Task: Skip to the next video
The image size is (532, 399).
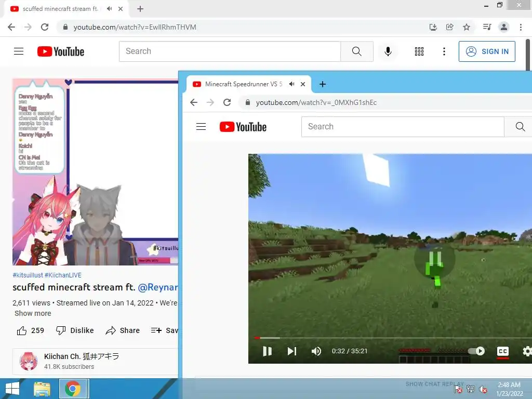Action: (x=292, y=351)
